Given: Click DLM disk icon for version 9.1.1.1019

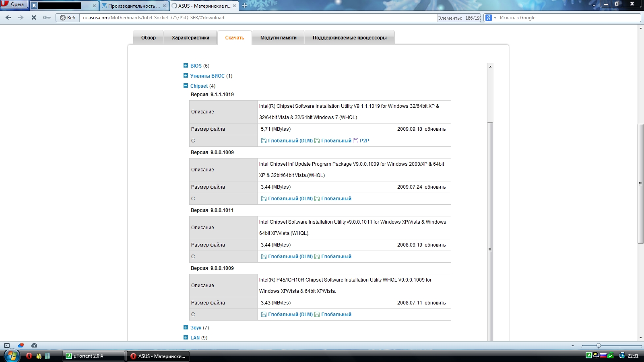Looking at the screenshot, I should coord(264,141).
